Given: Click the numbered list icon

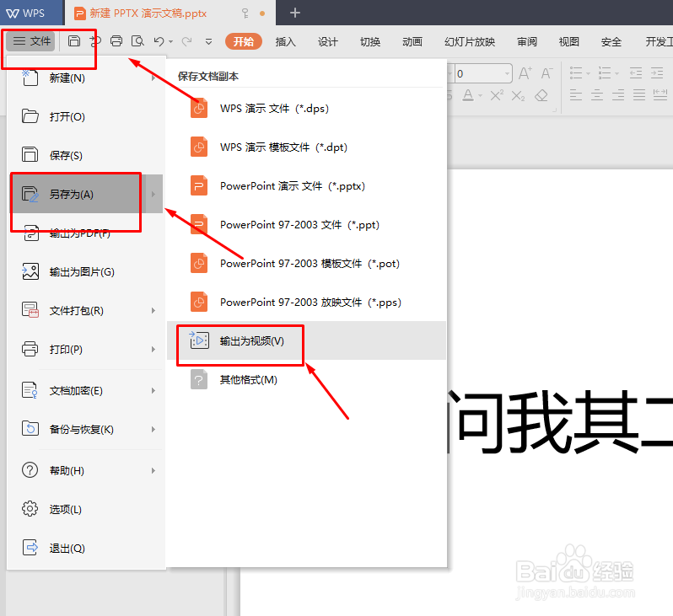Looking at the screenshot, I should [x=605, y=73].
